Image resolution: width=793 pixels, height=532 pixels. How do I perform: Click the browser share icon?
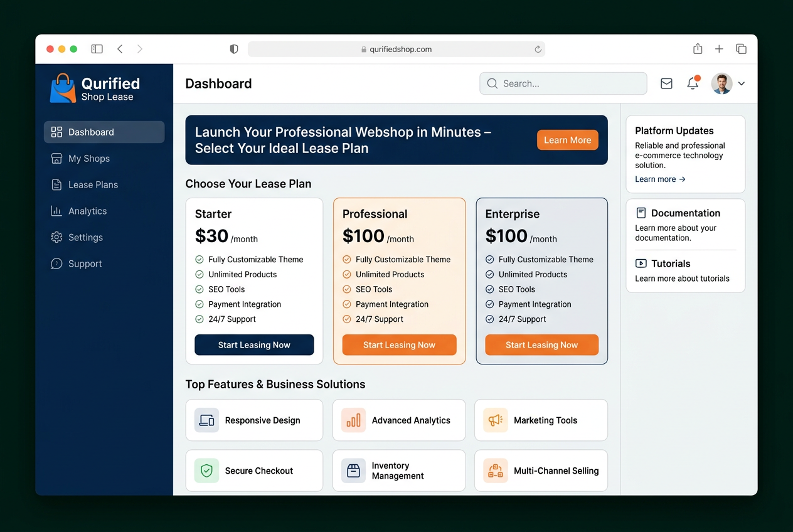tap(698, 49)
